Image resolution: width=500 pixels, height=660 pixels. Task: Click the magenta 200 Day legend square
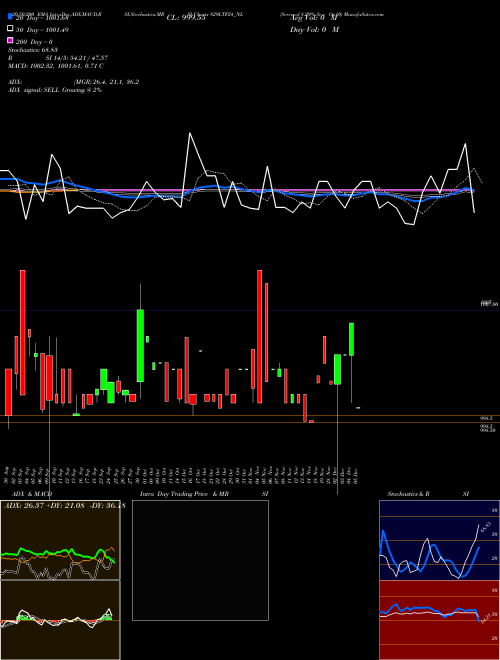pyautogui.click(x=11, y=40)
